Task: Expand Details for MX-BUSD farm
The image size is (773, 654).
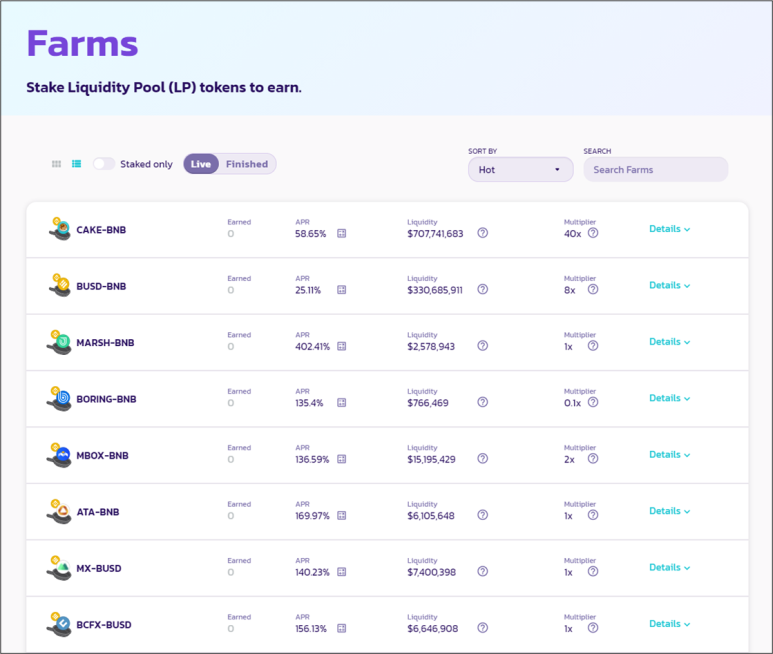Action: point(669,567)
